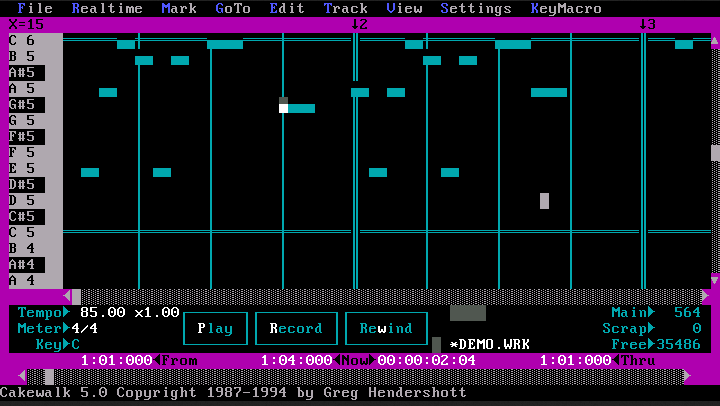The width and height of the screenshot is (720, 406).
Task: Click the Main memory arrow
Action: click(x=652, y=312)
